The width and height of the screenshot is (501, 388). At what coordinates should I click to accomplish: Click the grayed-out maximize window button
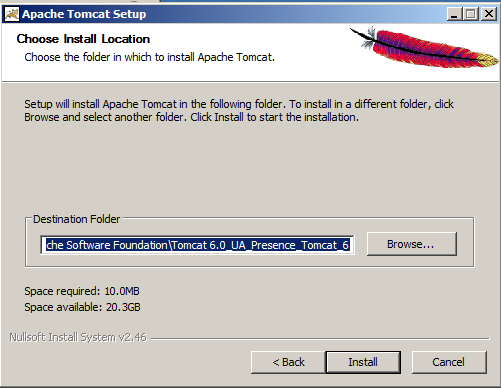tap(471, 14)
